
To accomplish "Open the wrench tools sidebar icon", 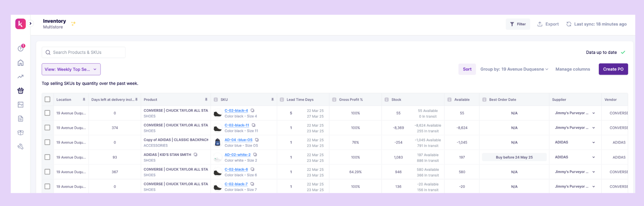I will [20, 147].
